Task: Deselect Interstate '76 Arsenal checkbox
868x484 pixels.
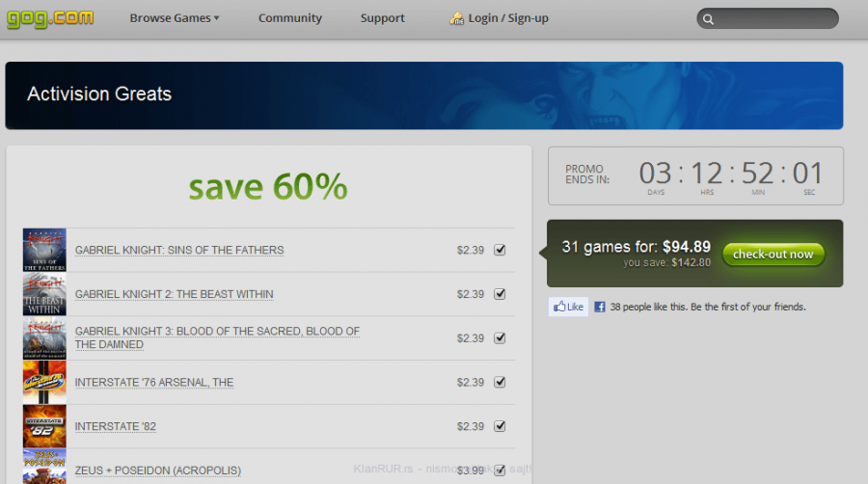Action: pos(500,382)
